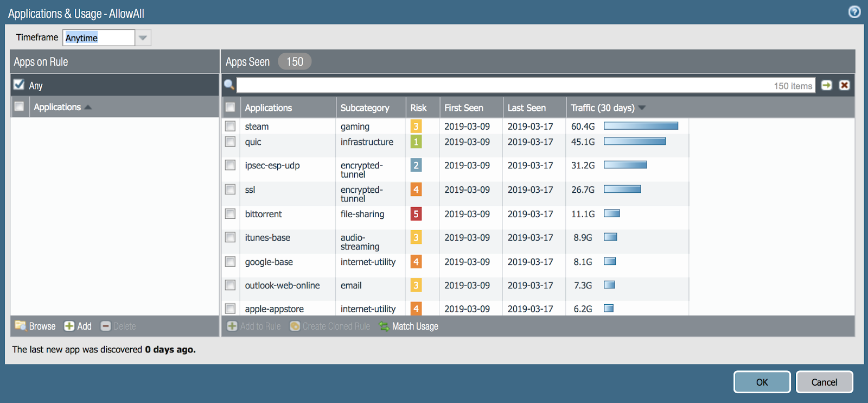Click Browse in Apps on Rule footer

tap(35, 326)
